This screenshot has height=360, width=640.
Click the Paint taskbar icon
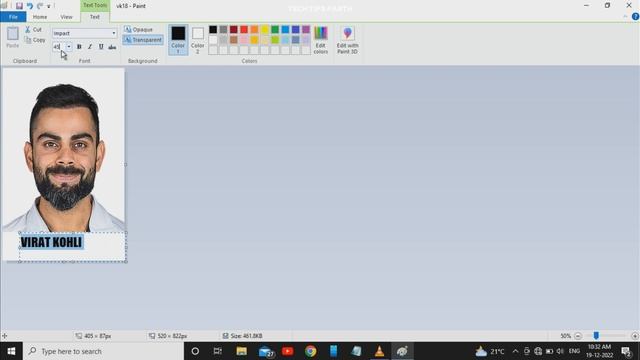pos(402,351)
